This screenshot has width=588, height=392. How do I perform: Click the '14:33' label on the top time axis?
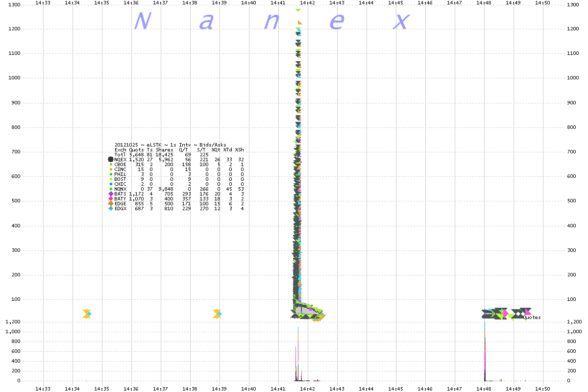pyautogui.click(x=43, y=3)
